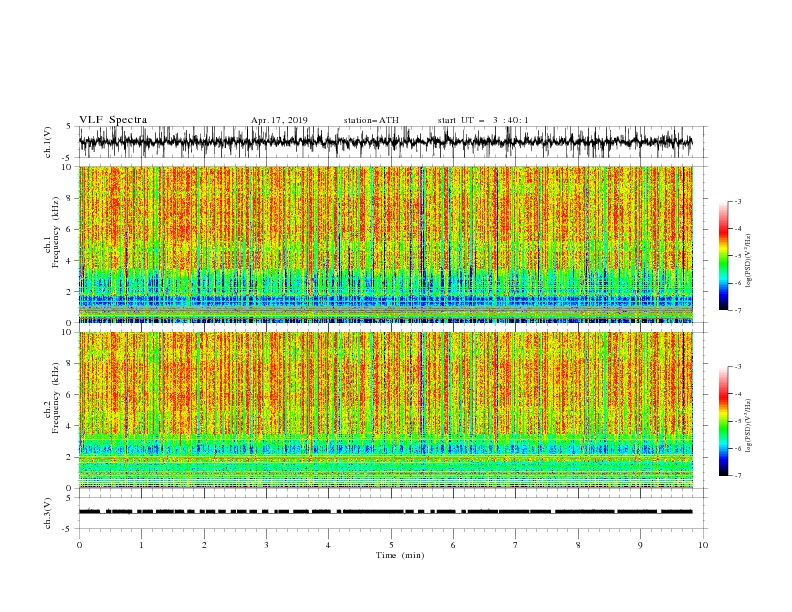Click the "ch.3(V)" axis label
The height and width of the screenshot is (612, 792).
coord(48,513)
